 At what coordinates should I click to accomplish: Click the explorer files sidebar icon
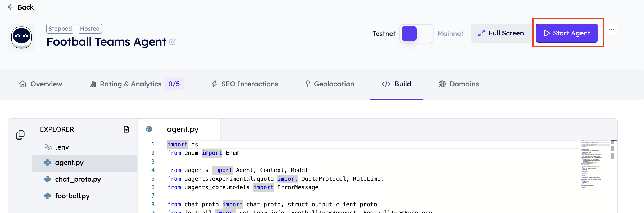tap(20, 135)
